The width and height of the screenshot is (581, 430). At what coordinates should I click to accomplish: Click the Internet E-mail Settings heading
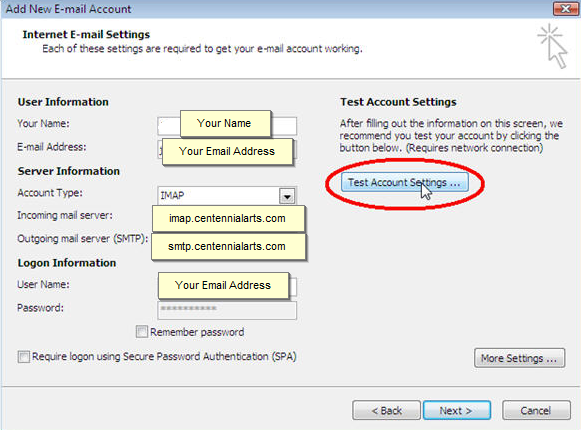(86, 34)
